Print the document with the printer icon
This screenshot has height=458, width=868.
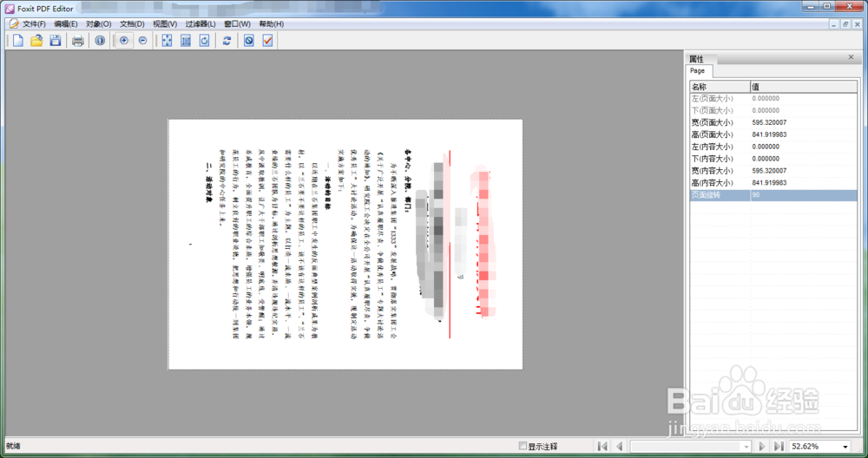coord(78,41)
